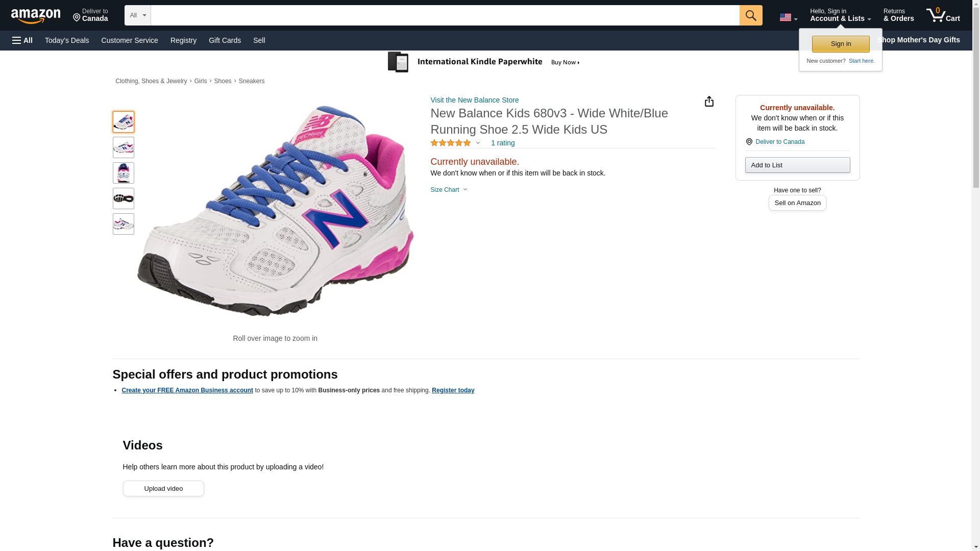Open the shopping cart
This screenshot has width=980, height=551.
(x=943, y=15)
